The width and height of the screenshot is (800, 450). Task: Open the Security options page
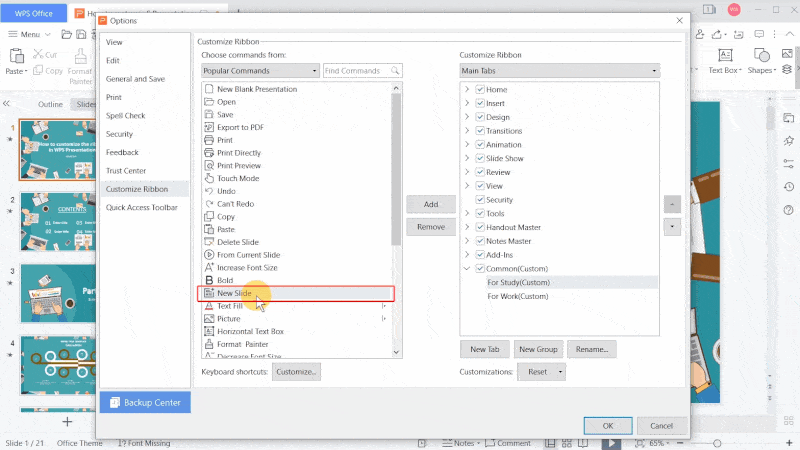point(119,134)
